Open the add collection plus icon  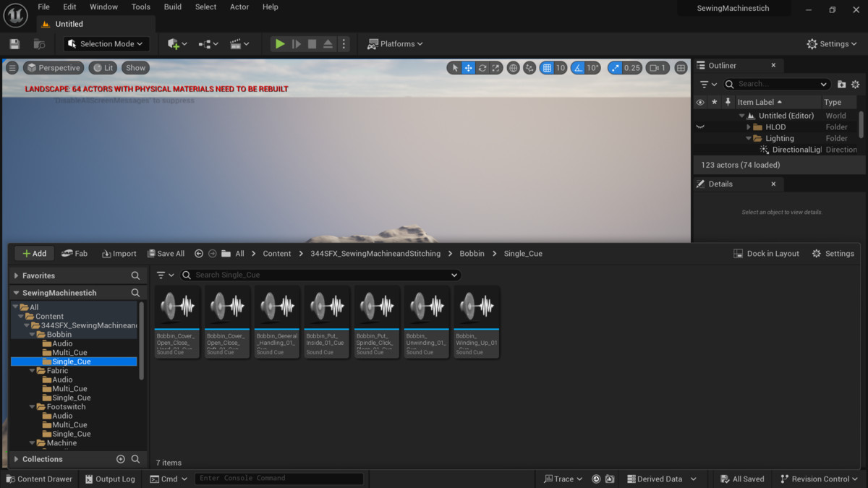pyautogui.click(x=121, y=459)
